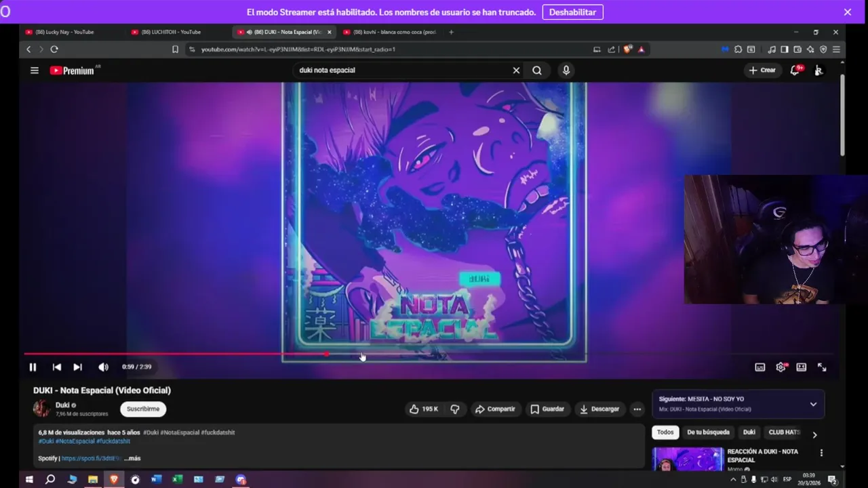Open Brave Shields lion icon
This screenshot has width=868, height=488.
[x=627, y=49]
